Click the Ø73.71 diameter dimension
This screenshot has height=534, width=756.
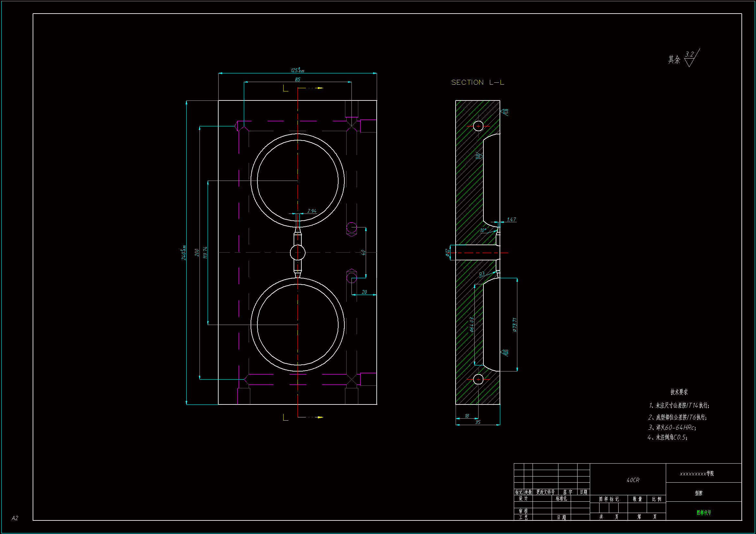(x=515, y=324)
